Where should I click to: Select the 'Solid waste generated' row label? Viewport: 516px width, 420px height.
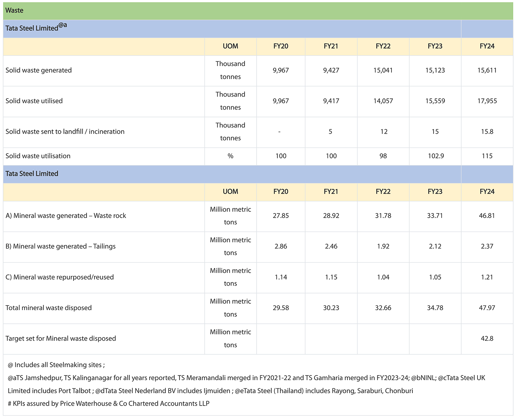(x=39, y=70)
